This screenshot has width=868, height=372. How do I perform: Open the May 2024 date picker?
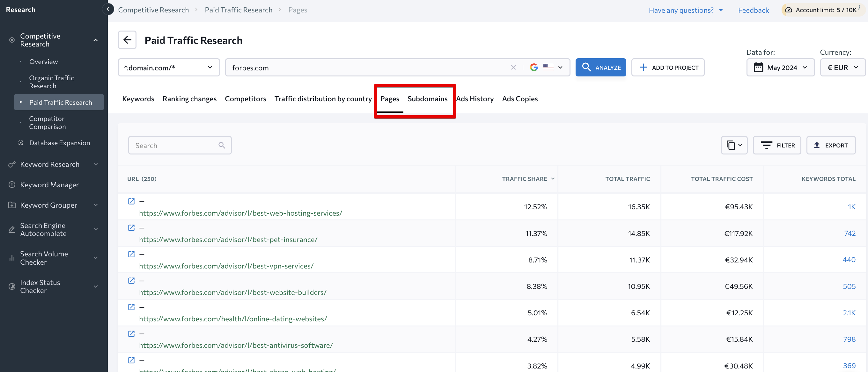(780, 67)
